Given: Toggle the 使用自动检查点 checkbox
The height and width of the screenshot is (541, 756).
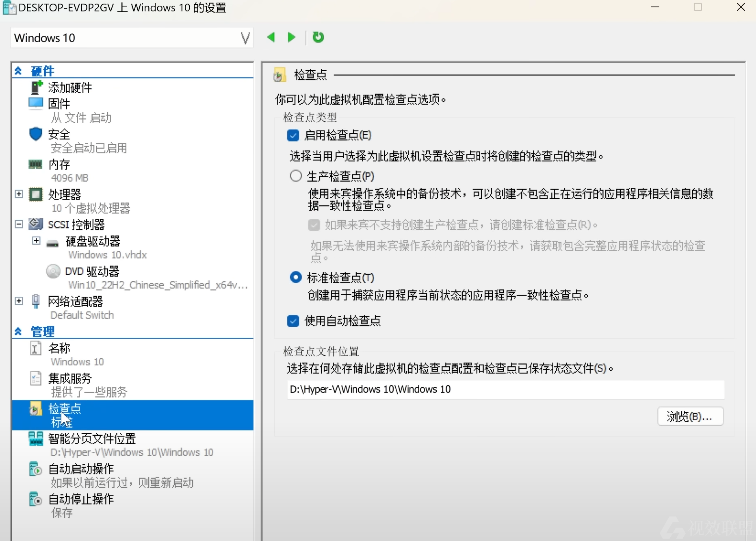Looking at the screenshot, I should (x=293, y=321).
